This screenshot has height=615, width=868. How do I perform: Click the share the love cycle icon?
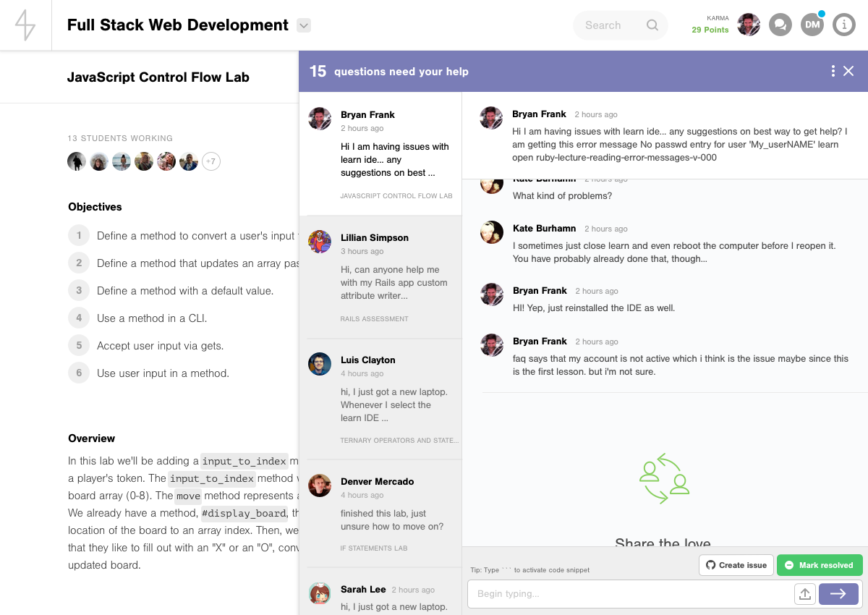(664, 478)
